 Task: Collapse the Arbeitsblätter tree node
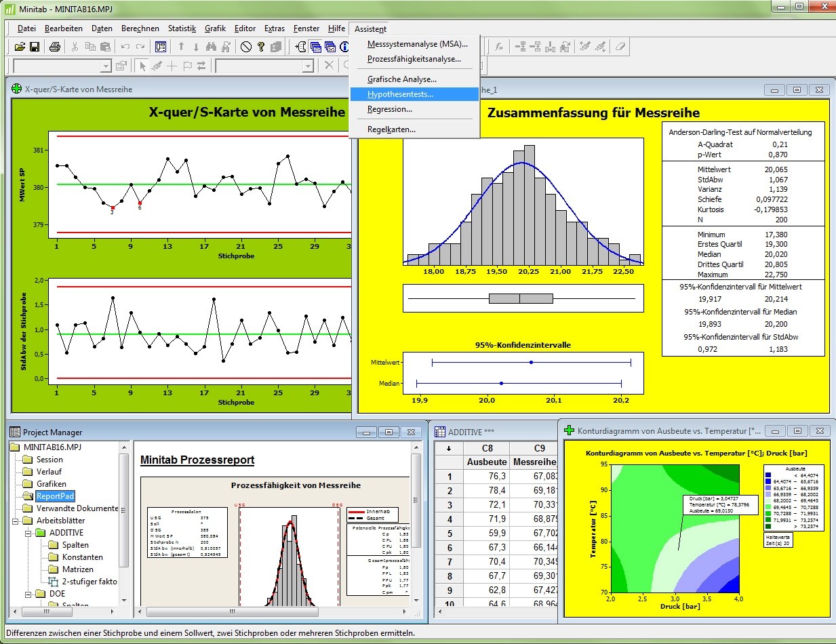coord(16,521)
